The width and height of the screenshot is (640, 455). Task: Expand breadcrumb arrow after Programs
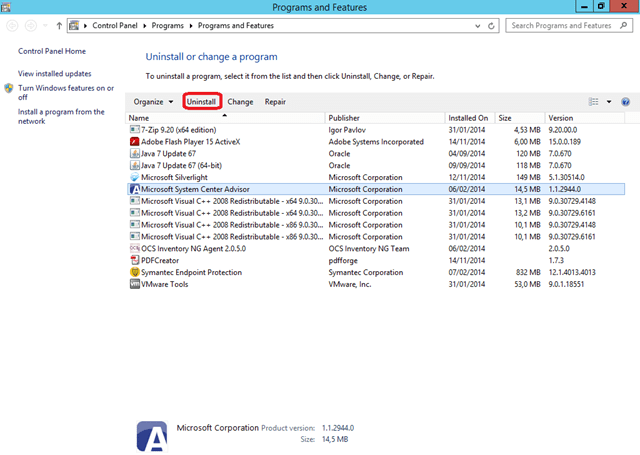point(191,26)
